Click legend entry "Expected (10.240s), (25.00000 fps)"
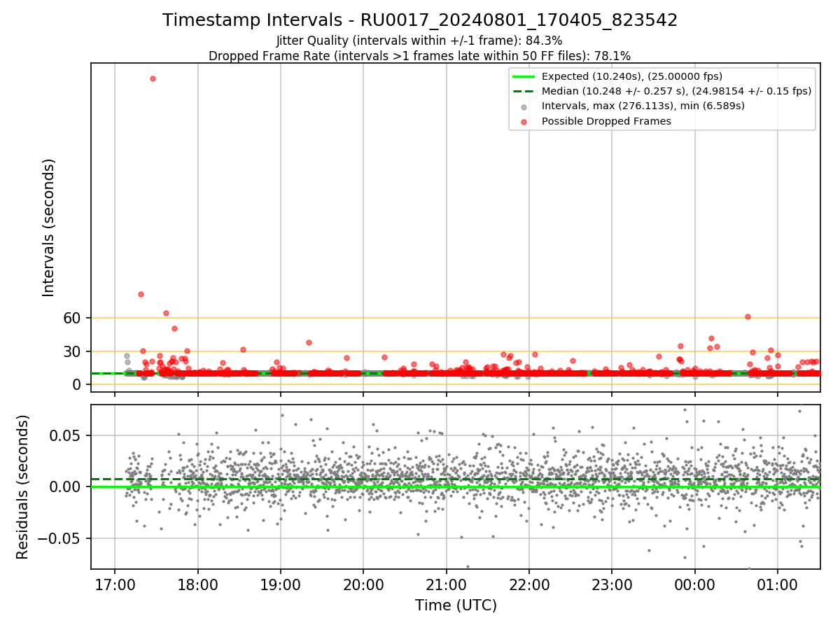 pos(632,76)
